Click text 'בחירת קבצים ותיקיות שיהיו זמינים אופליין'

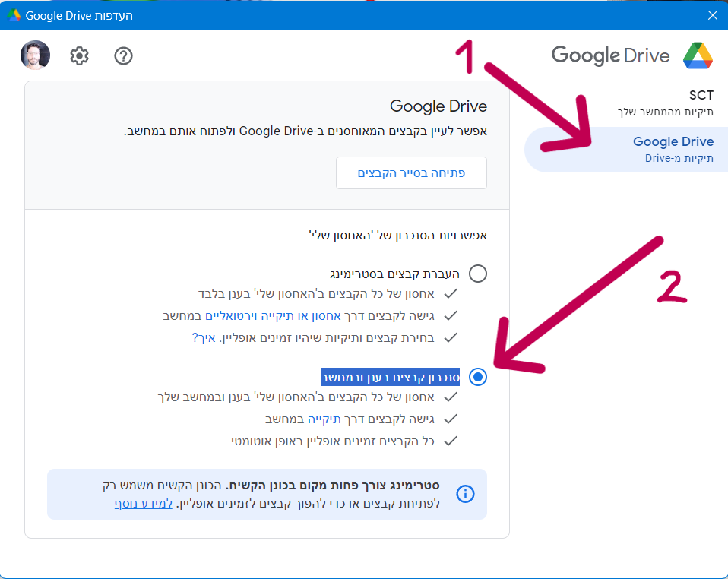click(328, 337)
